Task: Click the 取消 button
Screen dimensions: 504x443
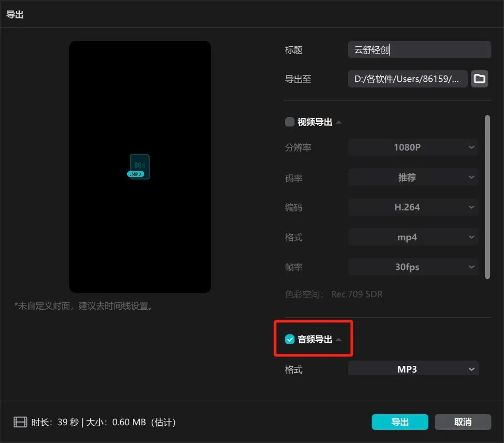Action: click(x=463, y=422)
